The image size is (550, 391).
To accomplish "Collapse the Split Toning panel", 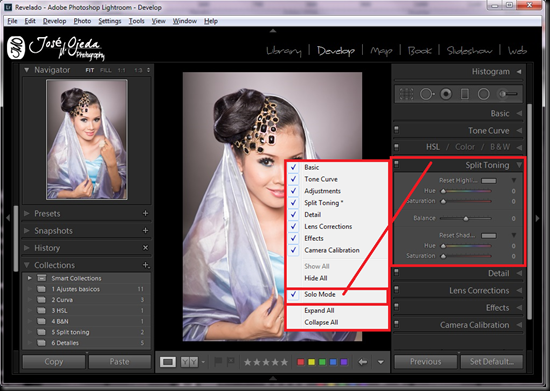I will (x=519, y=165).
